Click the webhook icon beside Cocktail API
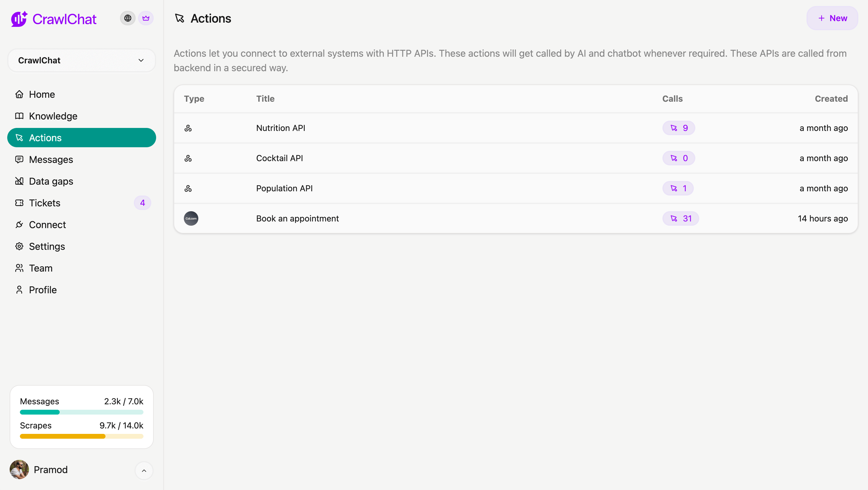 [188, 158]
